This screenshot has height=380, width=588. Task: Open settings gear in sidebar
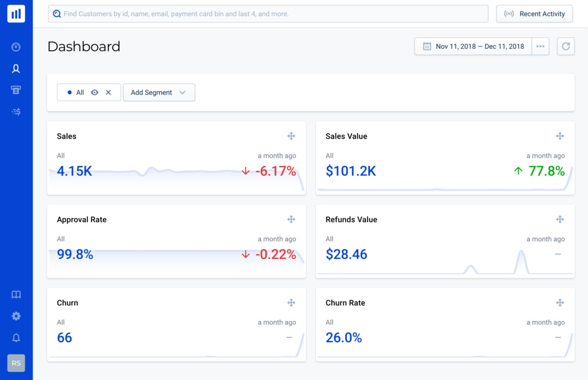click(16, 316)
